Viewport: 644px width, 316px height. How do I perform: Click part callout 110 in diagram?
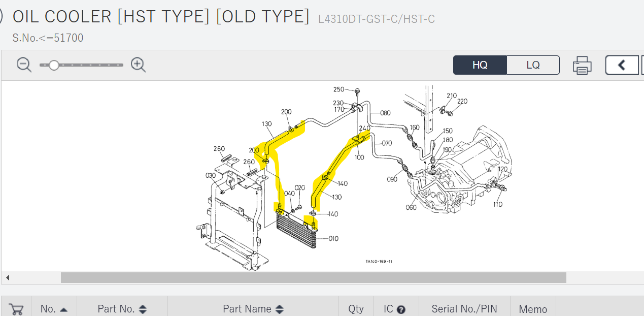point(497,204)
